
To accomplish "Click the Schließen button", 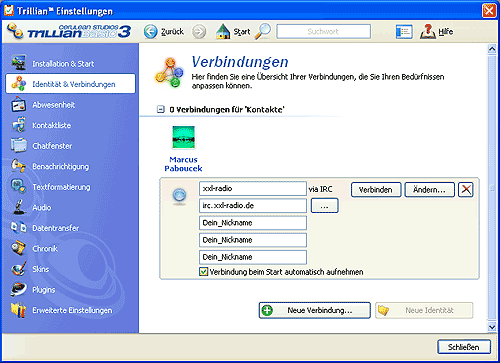I will point(464,347).
